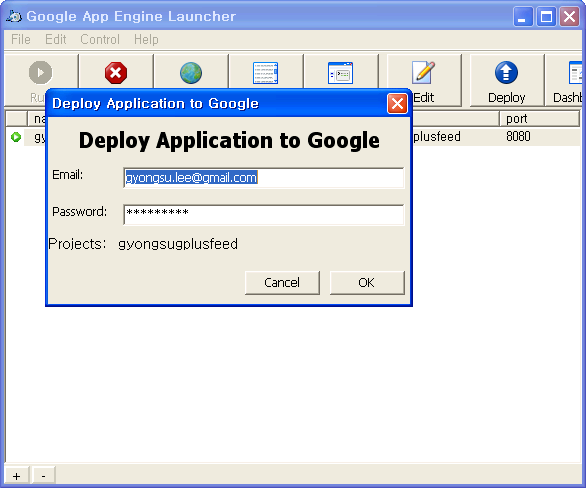586x488 pixels.
Task: Click the Email input field
Action: [x=263, y=178]
